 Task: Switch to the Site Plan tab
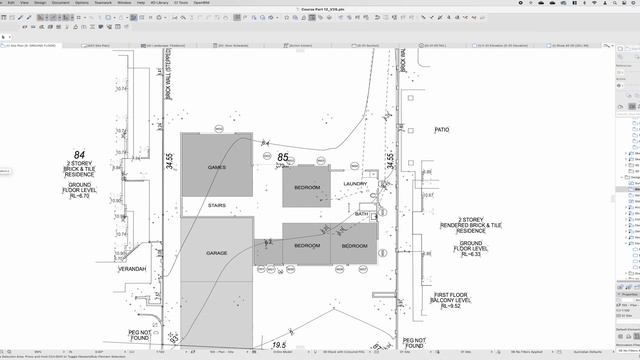(x=96, y=45)
